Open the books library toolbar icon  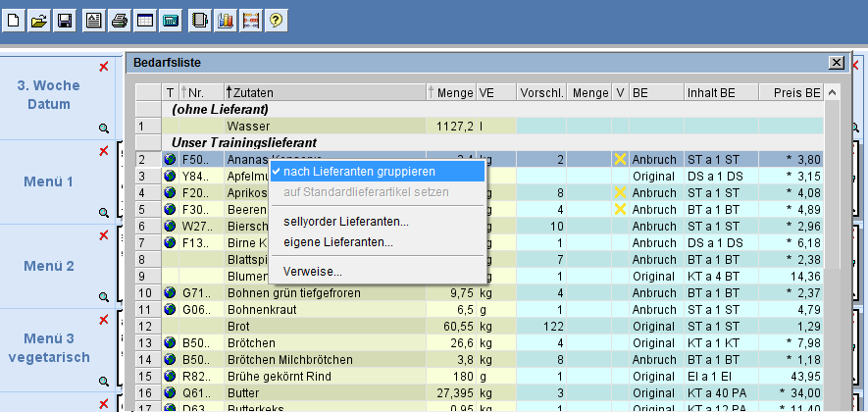coord(225,20)
